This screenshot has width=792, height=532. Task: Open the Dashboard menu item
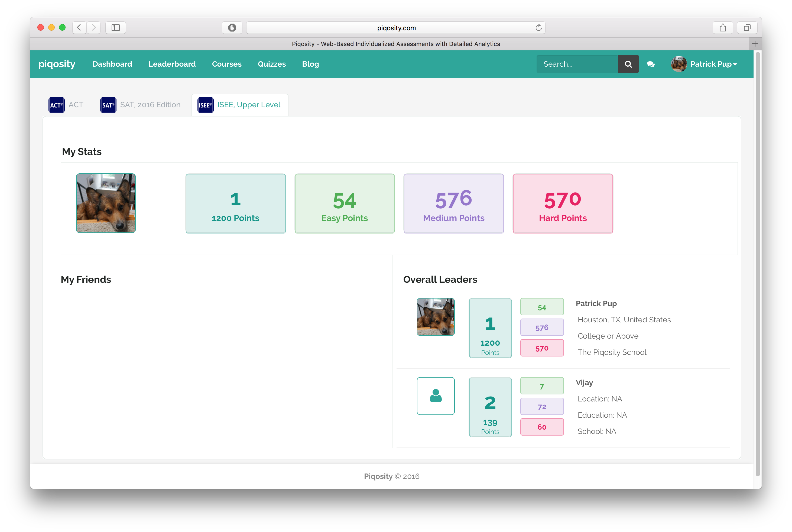pos(112,64)
